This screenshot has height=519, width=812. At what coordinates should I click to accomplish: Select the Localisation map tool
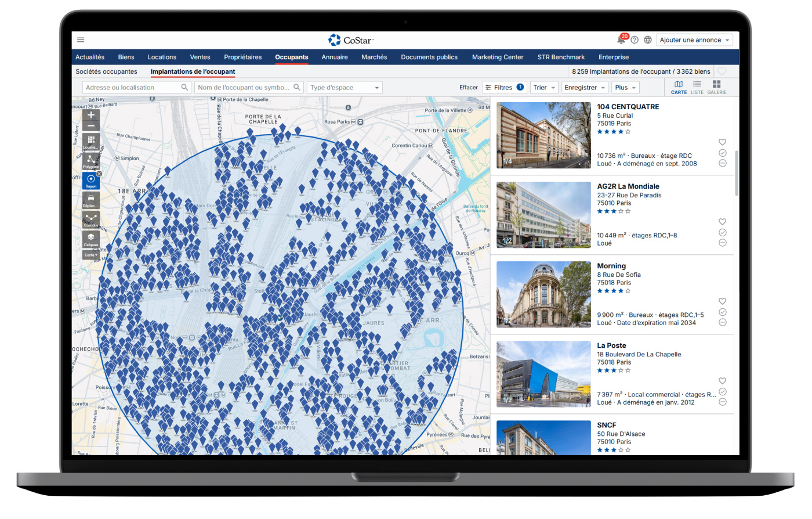coord(91,142)
